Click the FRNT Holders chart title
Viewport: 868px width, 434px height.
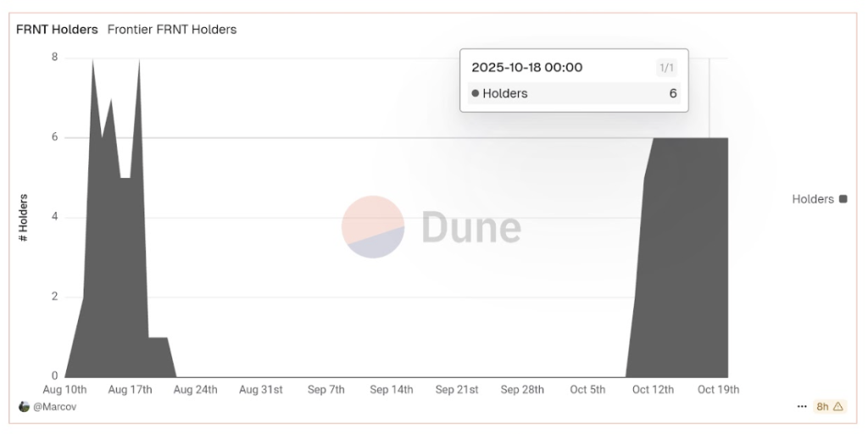57,30
